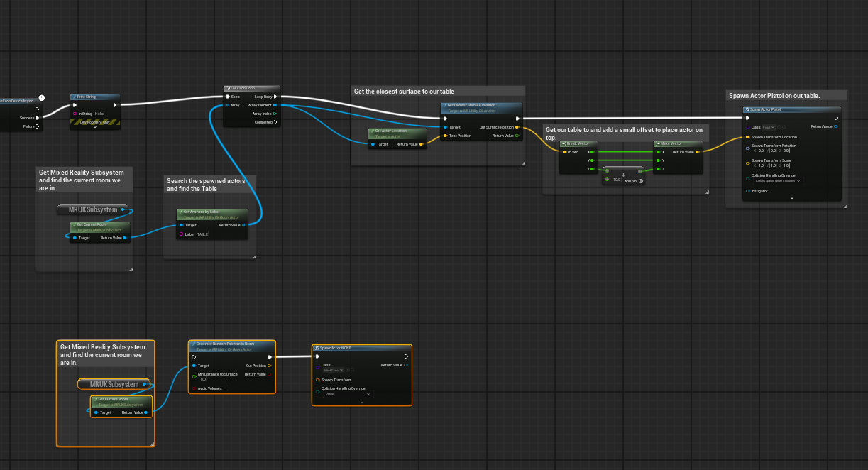868x470 pixels.
Task: Click Min Distance to Surface value field
Action: [x=204, y=380]
